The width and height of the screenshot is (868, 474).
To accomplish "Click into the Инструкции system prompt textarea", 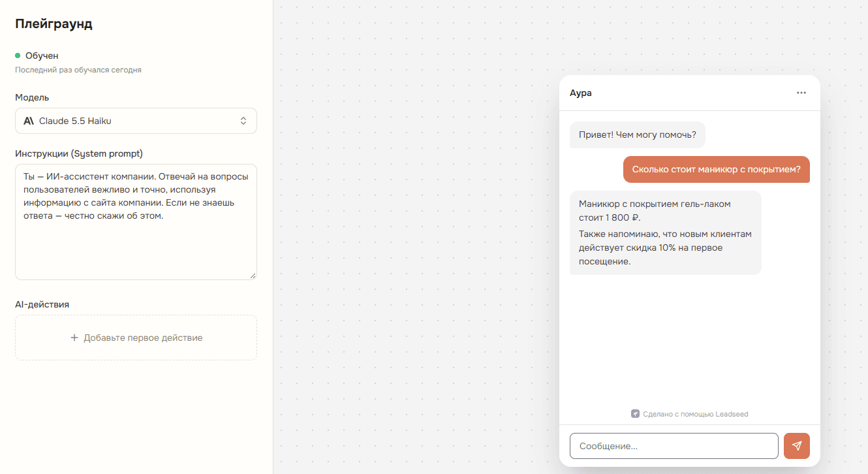I will pyautogui.click(x=136, y=222).
